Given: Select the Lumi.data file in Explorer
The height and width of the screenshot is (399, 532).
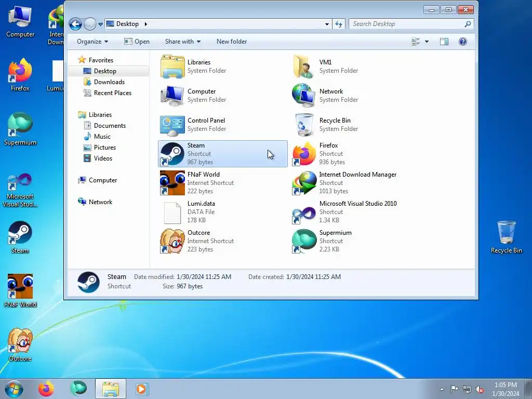Looking at the screenshot, I should tap(222, 212).
